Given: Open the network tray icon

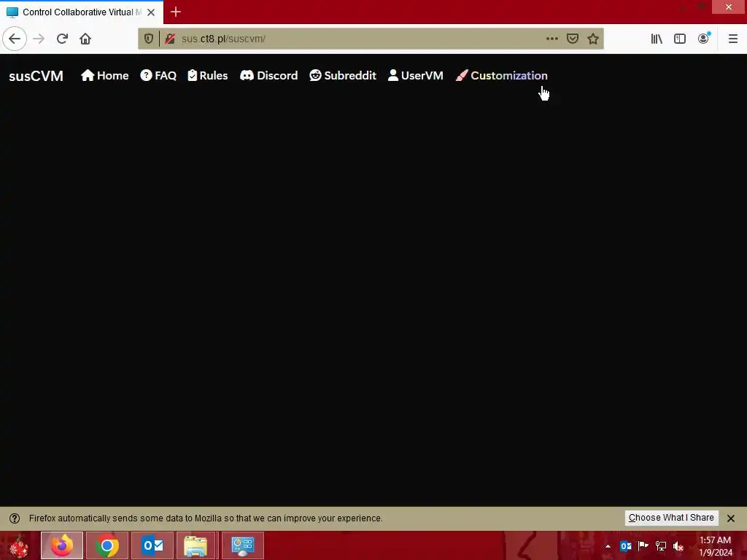Looking at the screenshot, I should click(661, 546).
